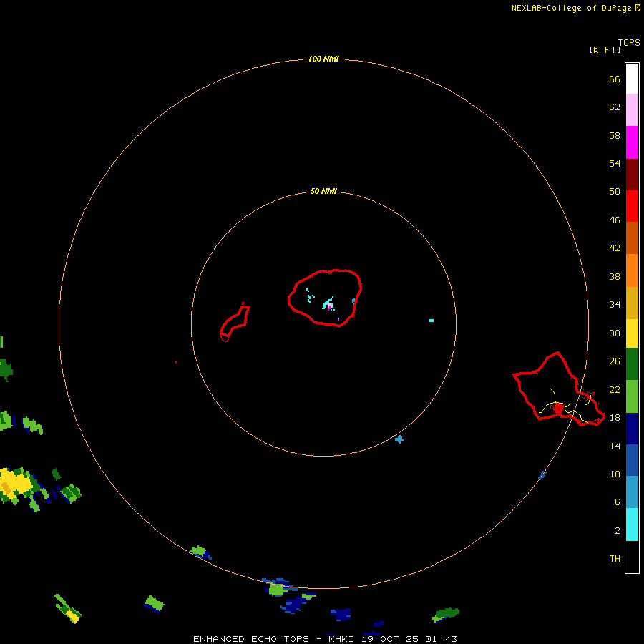Click the small elongated red-outlined island
The height and width of the screenshot is (644, 644).
[235, 323]
